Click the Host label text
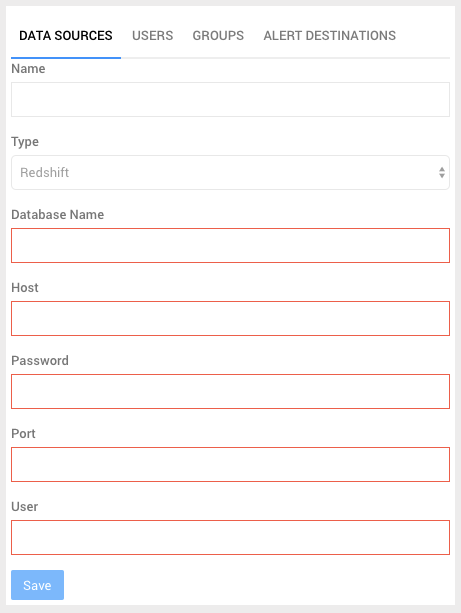Viewport: 461px width, 613px height. (25, 288)
